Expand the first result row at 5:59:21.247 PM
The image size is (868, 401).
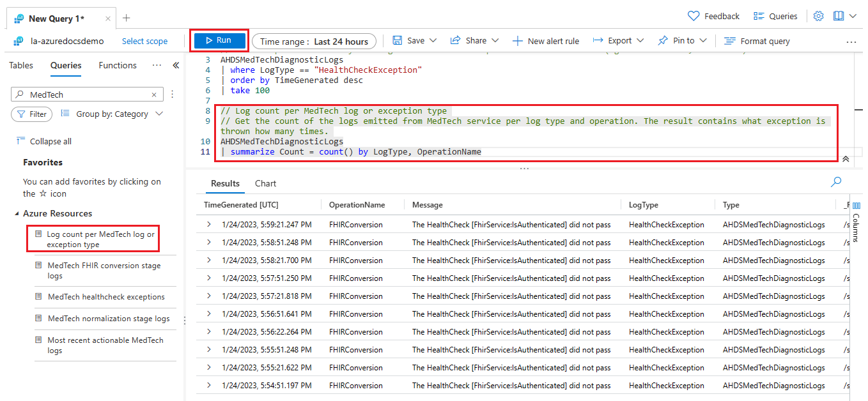[x=208, y=225]
